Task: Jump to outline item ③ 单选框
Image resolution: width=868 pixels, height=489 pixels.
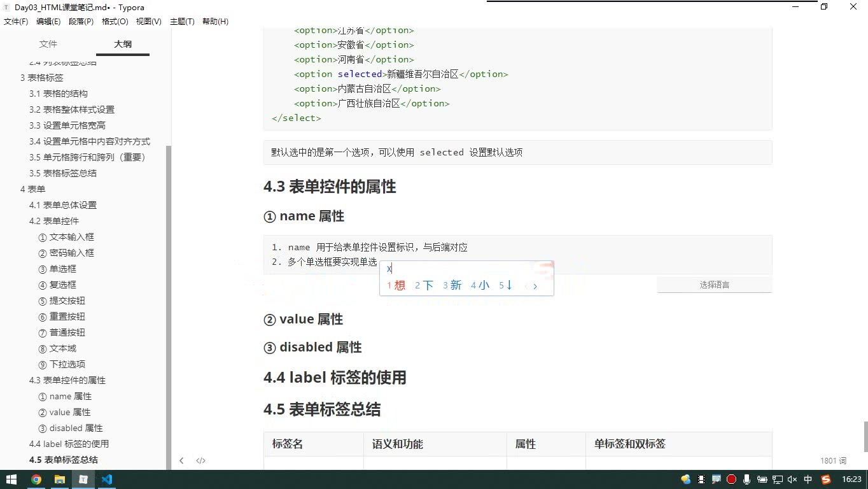Action: [57, 269]
